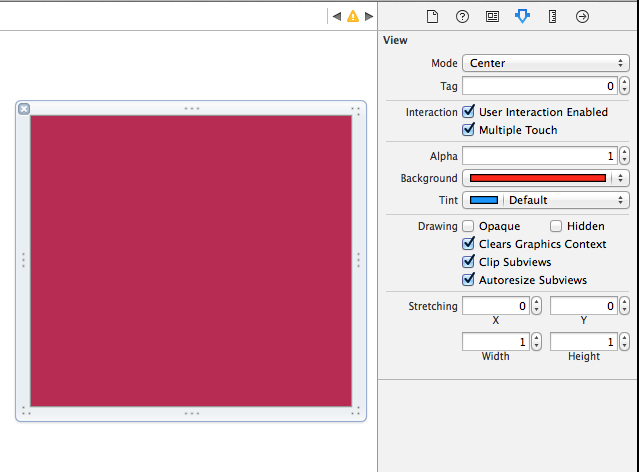Click the Tag input field

coord(540,86)
